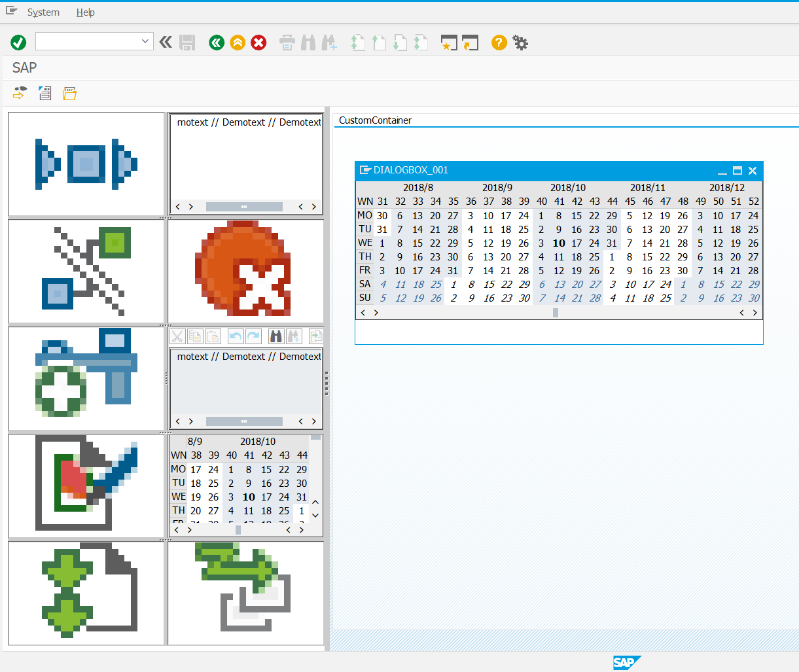799x672 pixels.
Task: Click the up arrow on small calendar
Action: [315, 503]
